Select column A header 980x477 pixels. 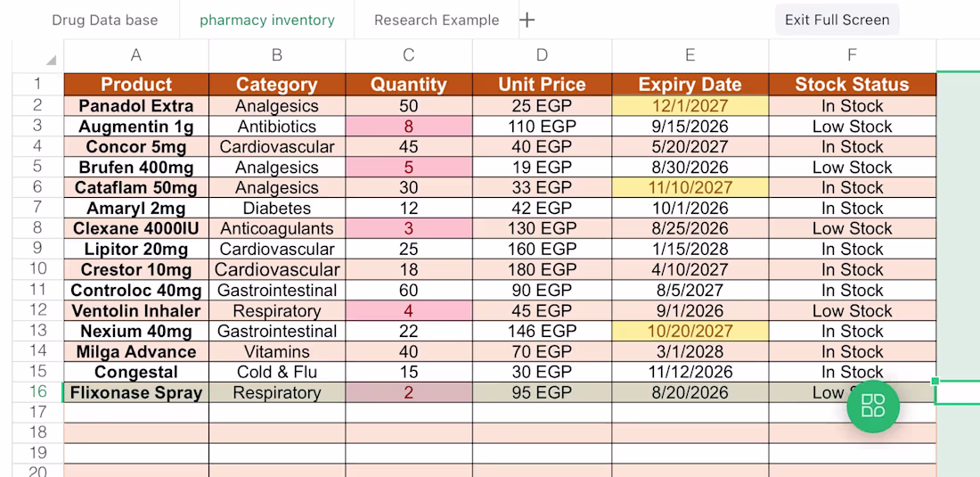click(136, 55)
